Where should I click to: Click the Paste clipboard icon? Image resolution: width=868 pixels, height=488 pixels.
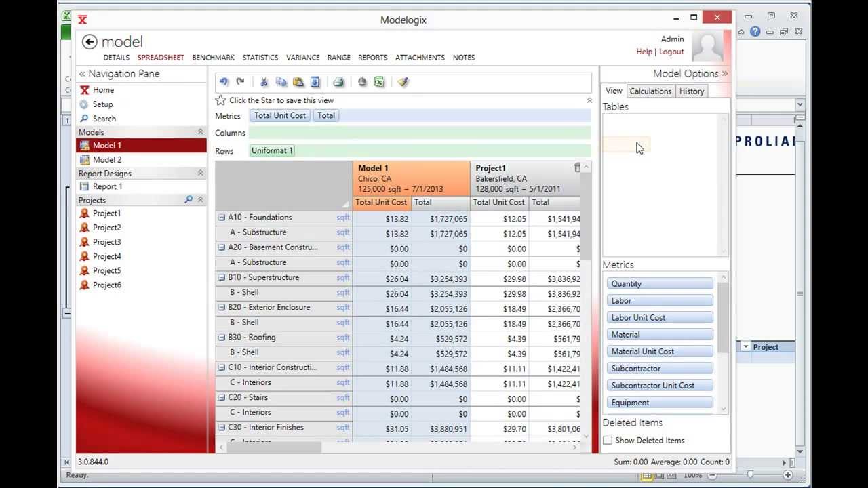point(298,82)
